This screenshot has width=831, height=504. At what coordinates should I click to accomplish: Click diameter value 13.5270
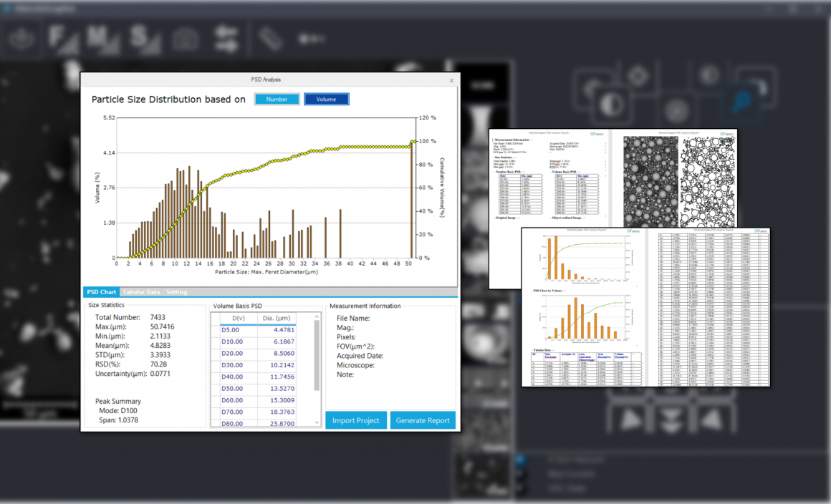coord(282,389)
